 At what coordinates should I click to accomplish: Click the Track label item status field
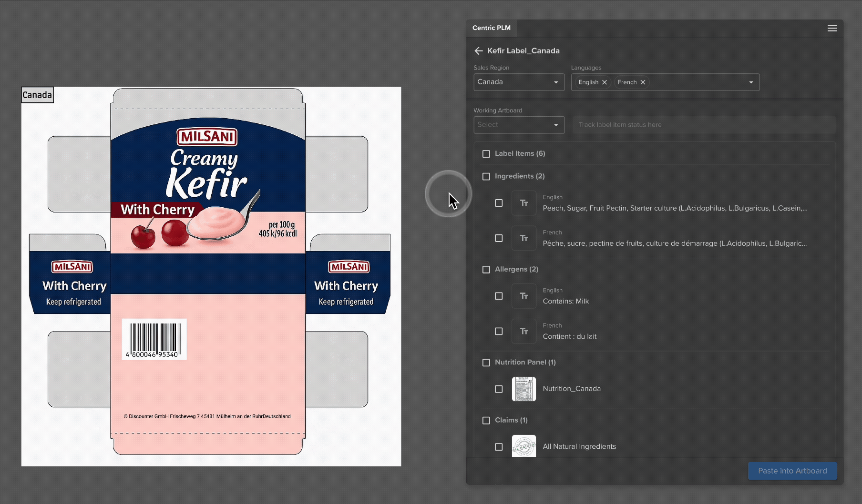(704, 125)
